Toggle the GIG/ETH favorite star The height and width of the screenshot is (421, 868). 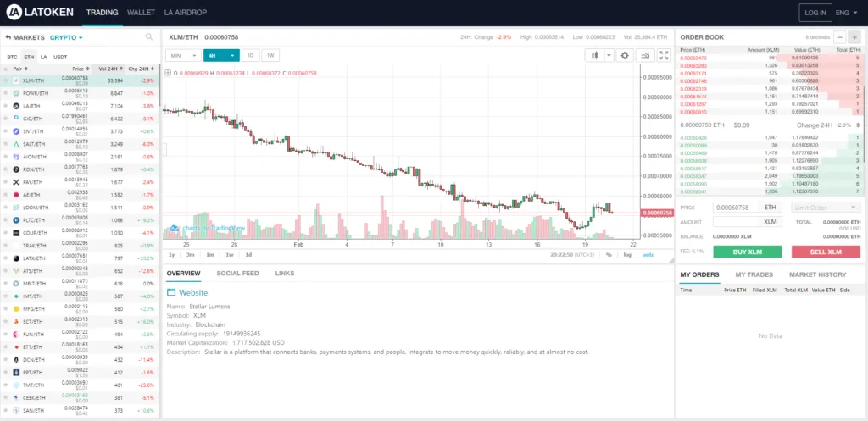coord(6,119)
